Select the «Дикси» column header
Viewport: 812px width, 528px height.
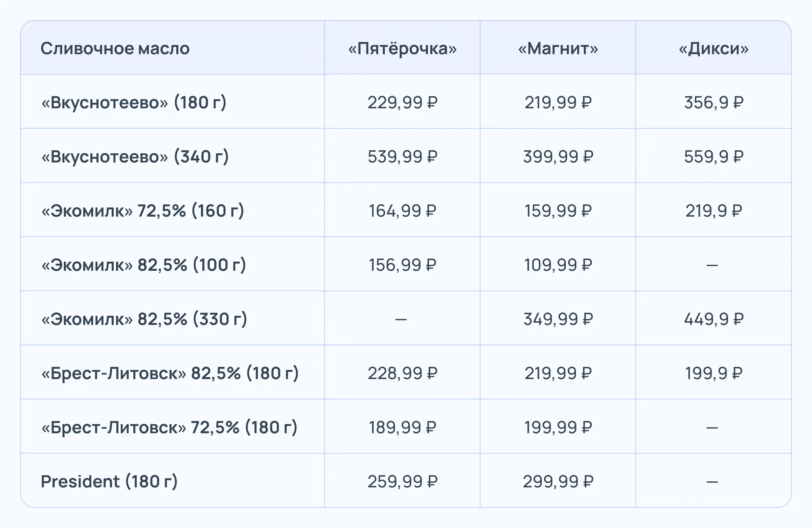[x=714, y=48]
